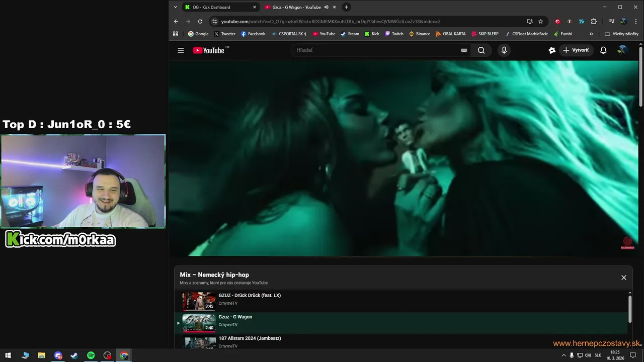Open the YouTube bookmark
The height and width of the screenshot is (362, 644).
click(324, 34)
